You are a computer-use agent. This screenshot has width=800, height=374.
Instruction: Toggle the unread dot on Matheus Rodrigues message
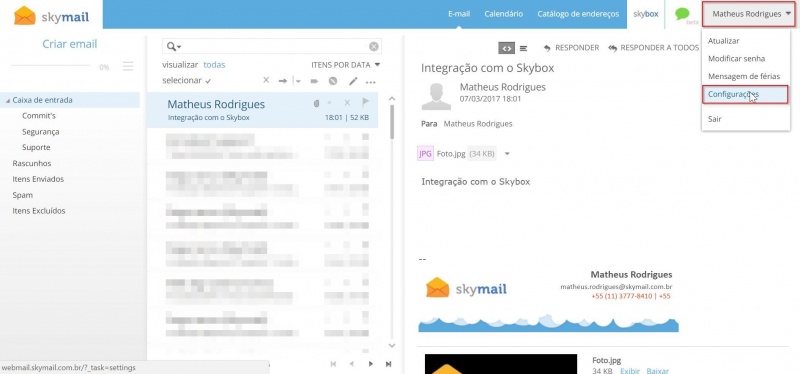[330, 104]
